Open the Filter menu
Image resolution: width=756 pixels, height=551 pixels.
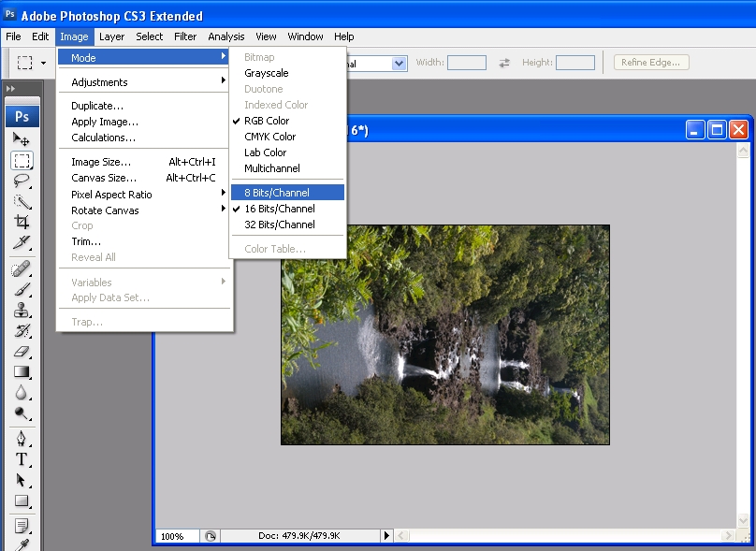pyautogui.click(x=185, y=36)
